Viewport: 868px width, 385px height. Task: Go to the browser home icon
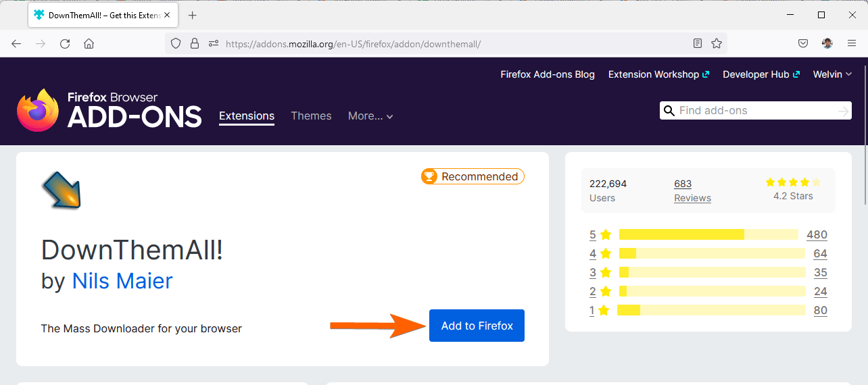(89, 44)
